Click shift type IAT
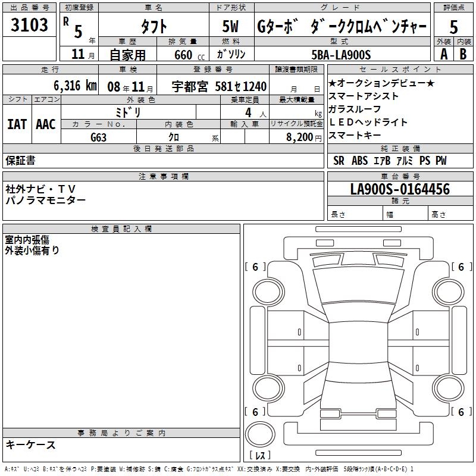The width and height of the screenshot is (476, 476). [x=17, y=124]
